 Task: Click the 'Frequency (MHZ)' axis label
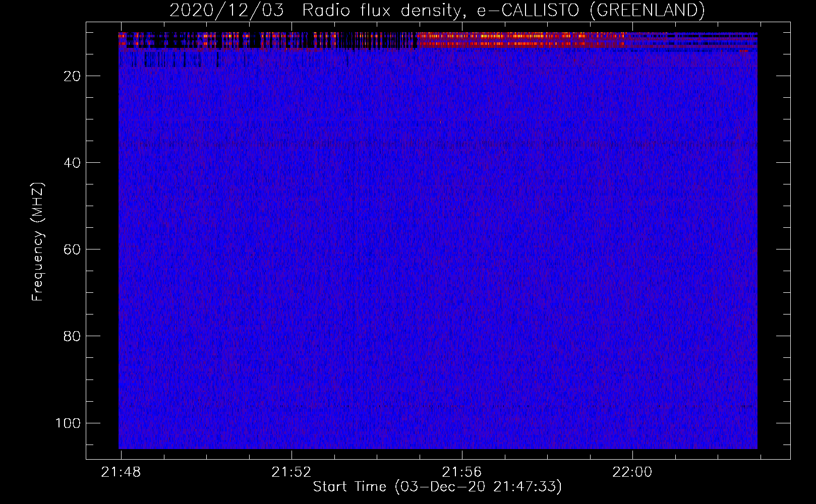38,242
